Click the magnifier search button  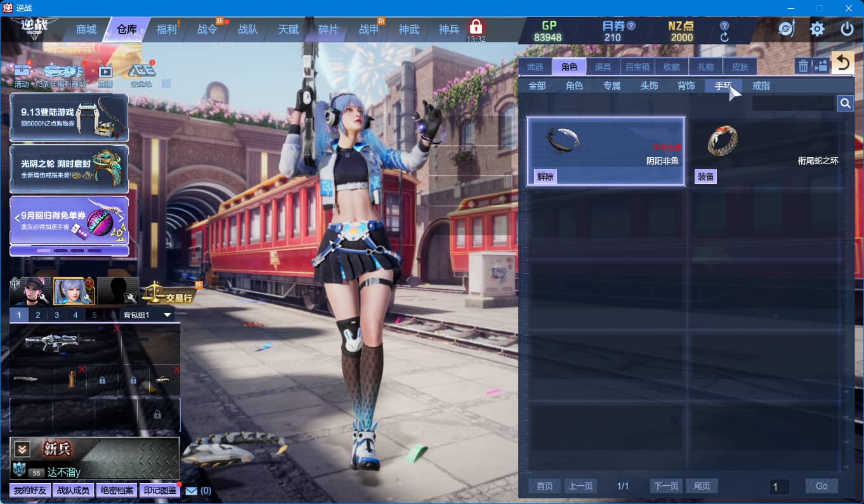coord(845,103)
